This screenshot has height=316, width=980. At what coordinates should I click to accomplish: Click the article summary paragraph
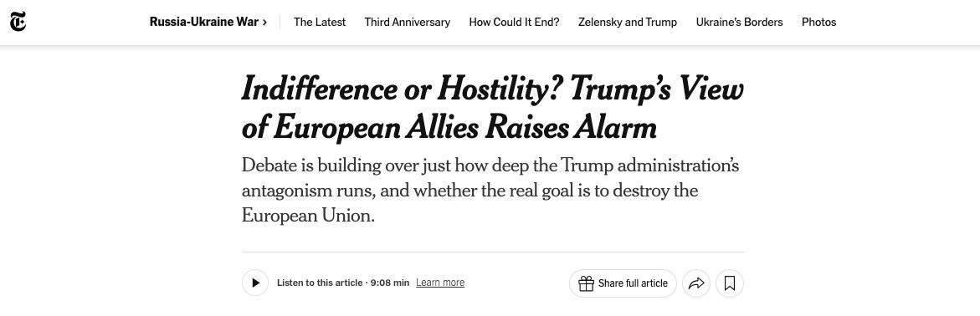pos(490,191)
